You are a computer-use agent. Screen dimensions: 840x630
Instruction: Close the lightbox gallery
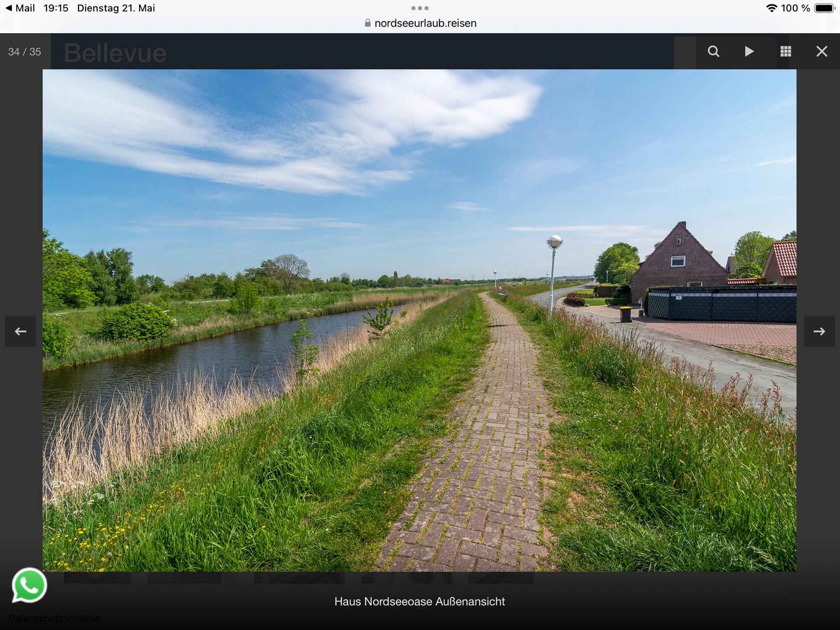point(822,52)
